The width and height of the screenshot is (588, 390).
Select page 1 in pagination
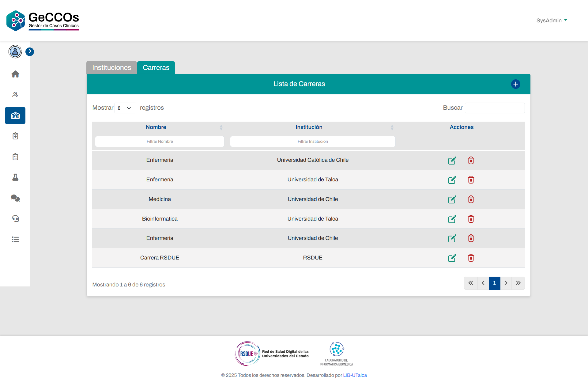click(494, 283)
